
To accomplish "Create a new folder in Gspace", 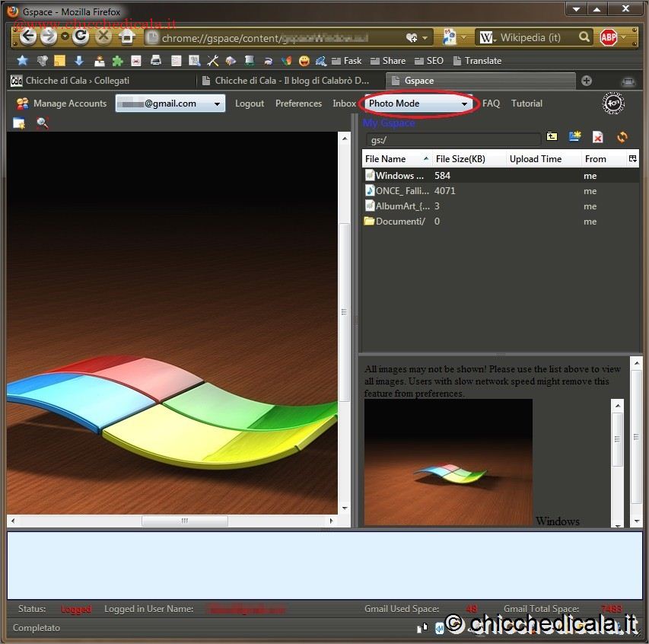I will click(x=575, y=137).
